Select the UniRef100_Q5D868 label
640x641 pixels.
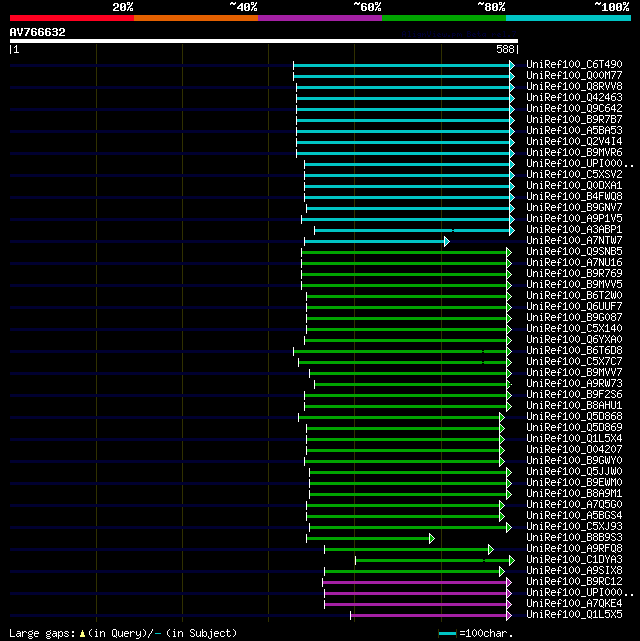click(x=574, y=417)
